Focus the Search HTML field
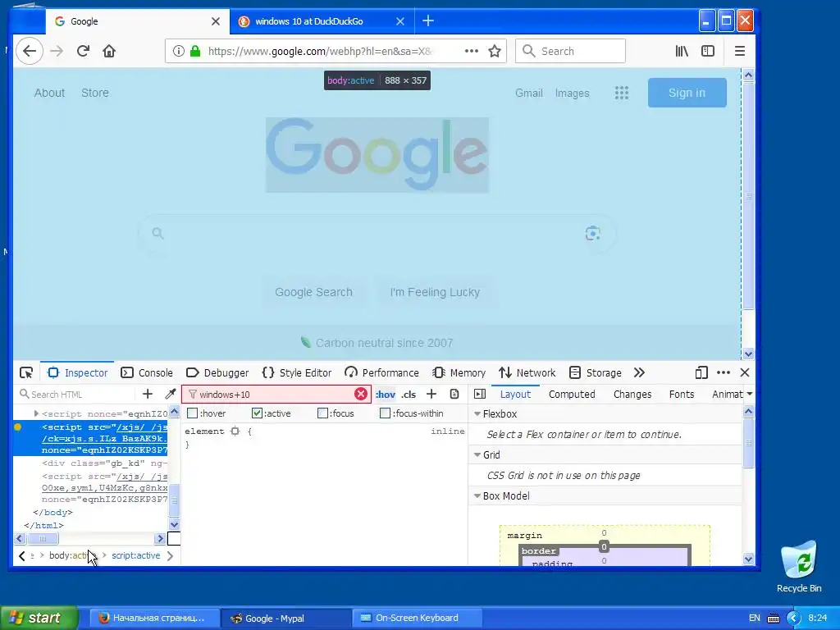This screenshot has height=630, width=840. tap(76, 395)
